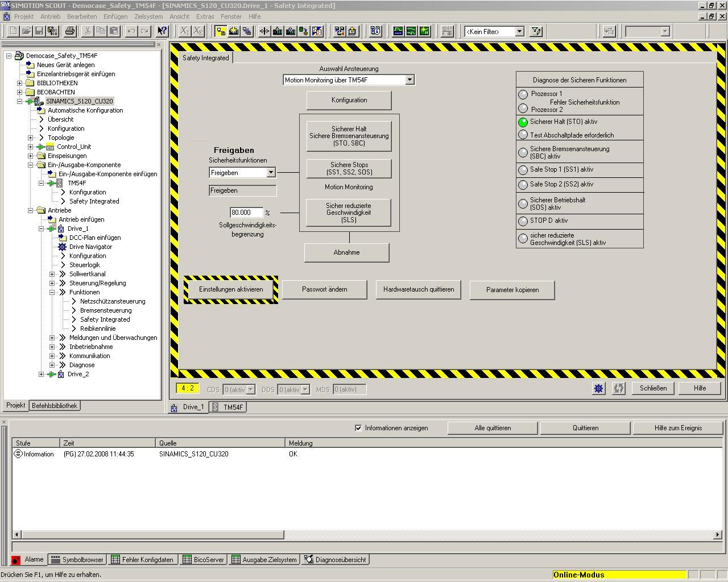Open the Sicher reduzierte Geschwindigkeit (SLS) button
The height and width of the screenshot is (582, 728).
(x=349, y=213)
